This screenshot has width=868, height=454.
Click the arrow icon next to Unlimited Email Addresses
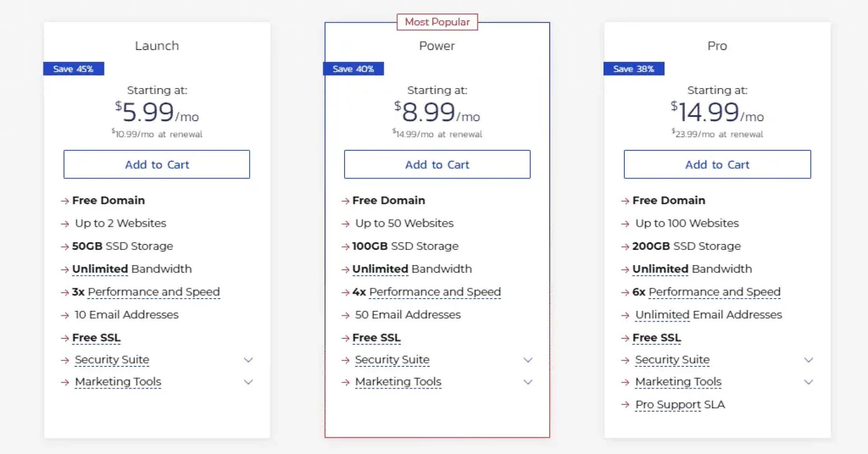[x=625, y=315]
